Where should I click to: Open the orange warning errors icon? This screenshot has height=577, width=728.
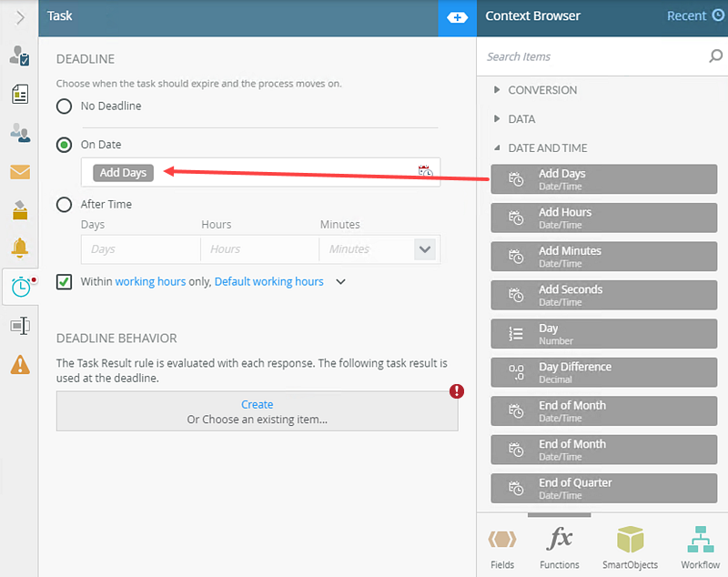19,364
